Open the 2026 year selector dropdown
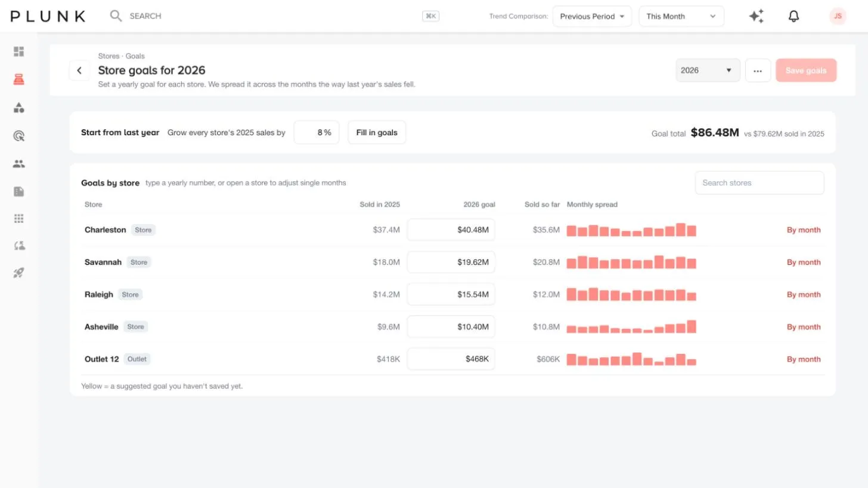This screenshot has width=868, height=488. 708,70
